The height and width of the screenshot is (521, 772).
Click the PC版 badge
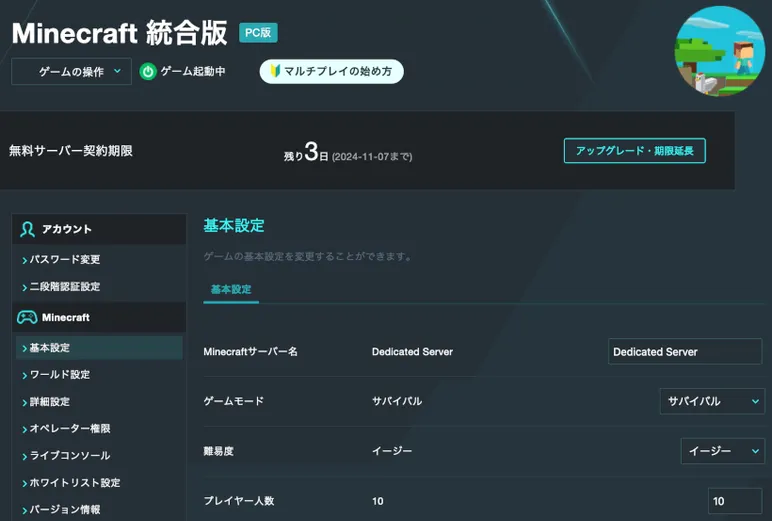(x=258, y=33)
